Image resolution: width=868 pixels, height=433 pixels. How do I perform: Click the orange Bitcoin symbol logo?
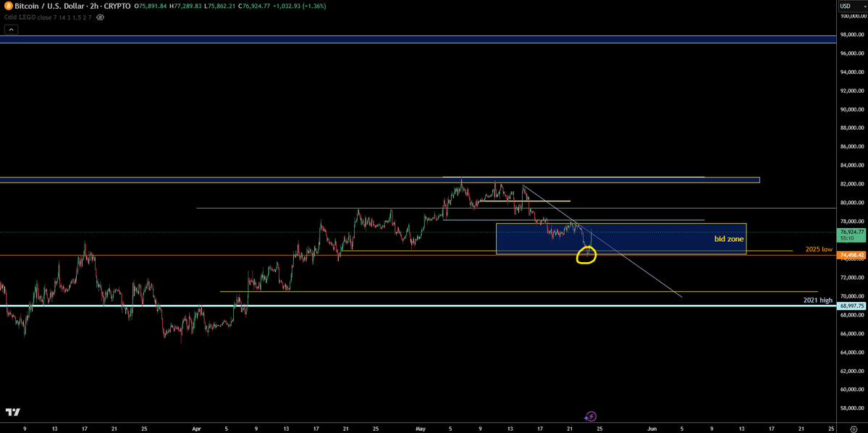[x=8, y=6]
